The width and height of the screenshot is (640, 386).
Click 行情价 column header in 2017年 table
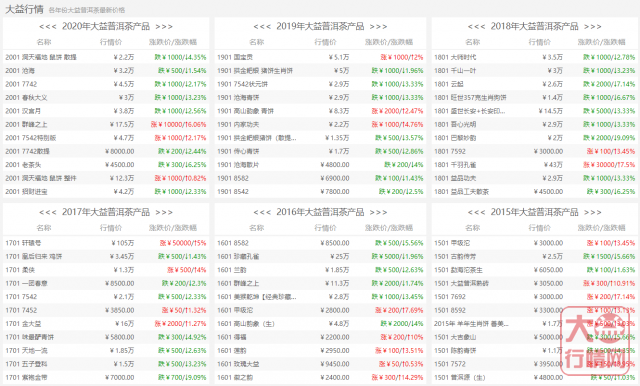[111, 228]
